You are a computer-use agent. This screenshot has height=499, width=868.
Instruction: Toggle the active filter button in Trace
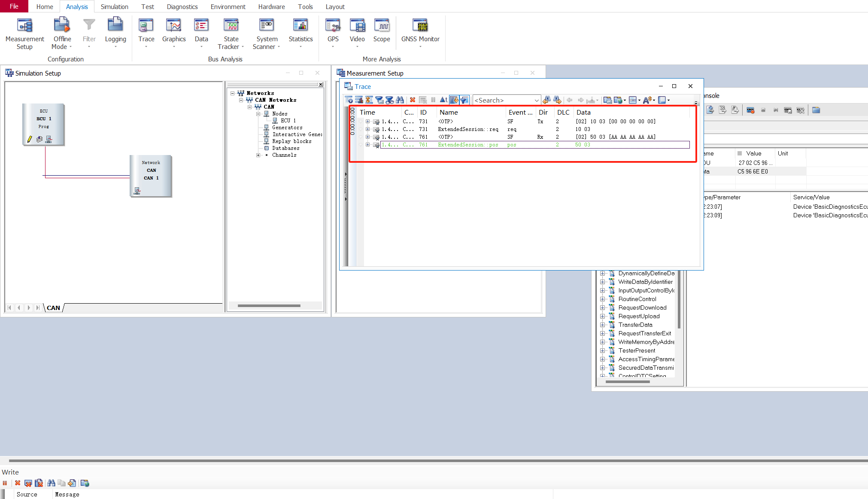point(464,100)
